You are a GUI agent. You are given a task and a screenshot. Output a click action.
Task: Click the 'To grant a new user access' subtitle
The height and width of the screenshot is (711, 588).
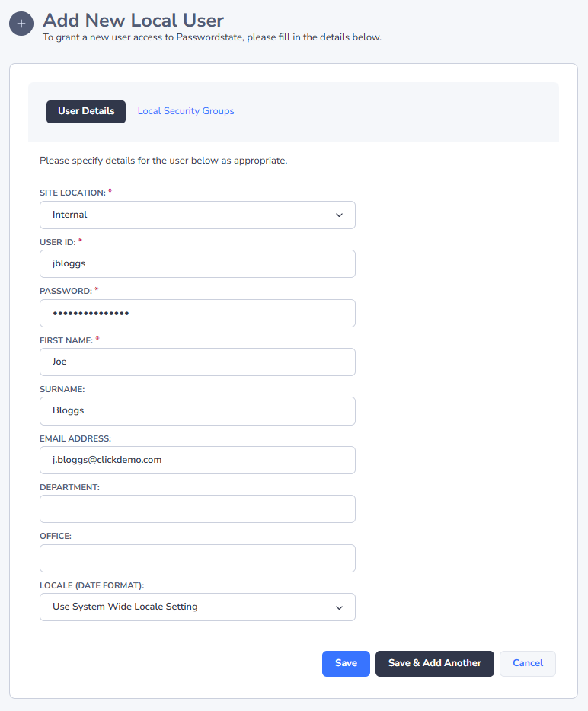[x=212, y=37]
